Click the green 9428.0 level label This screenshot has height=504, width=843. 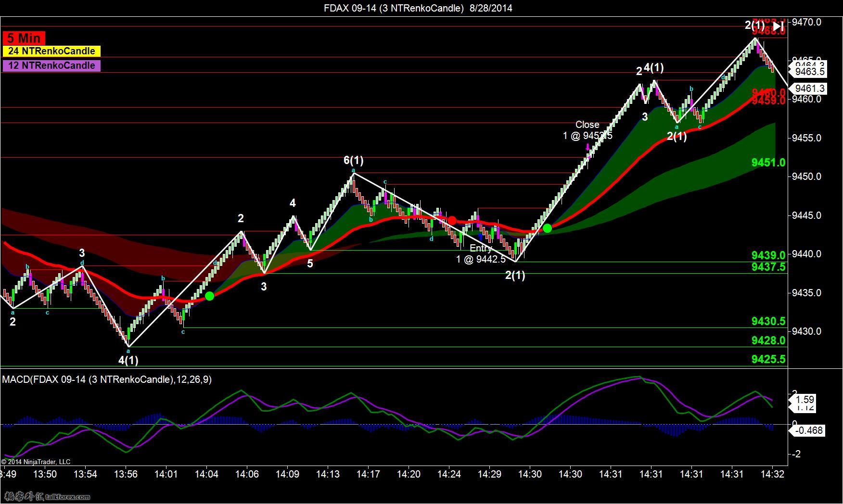[x=768, y=340]
